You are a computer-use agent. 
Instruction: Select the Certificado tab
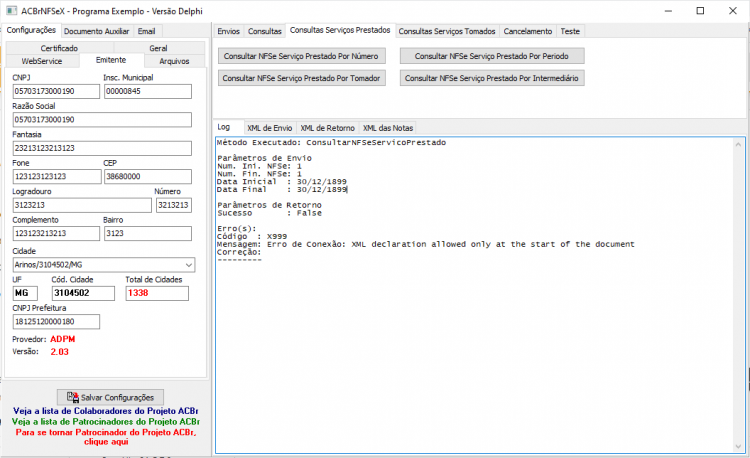[59, 48]
